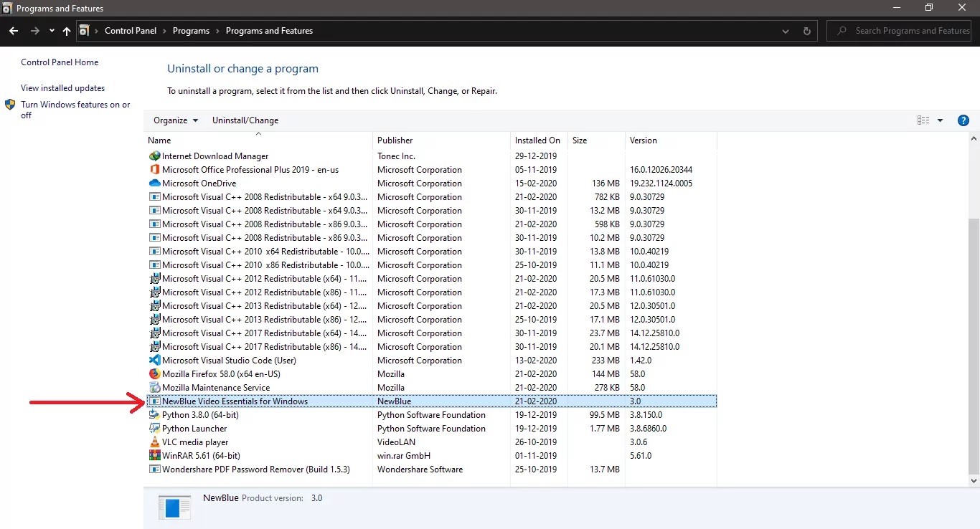Click version 16.0.12026.20344

[x=661, y=170]
